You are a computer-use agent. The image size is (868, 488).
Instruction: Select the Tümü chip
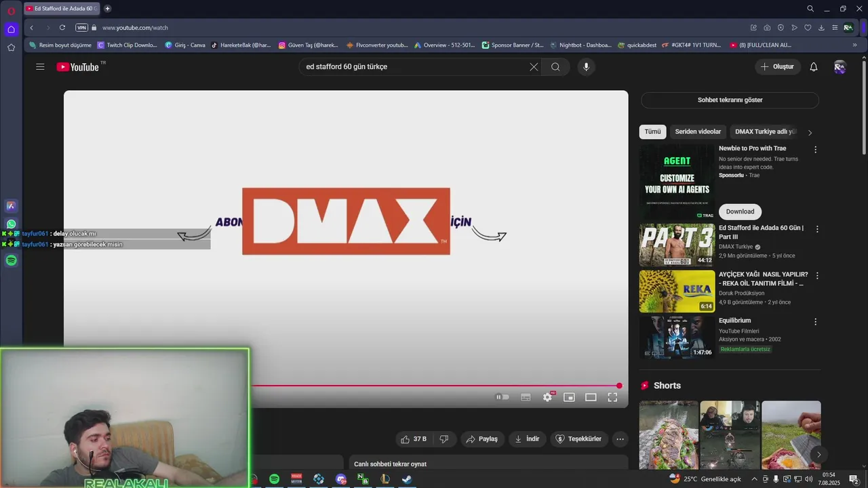point(652,131)
